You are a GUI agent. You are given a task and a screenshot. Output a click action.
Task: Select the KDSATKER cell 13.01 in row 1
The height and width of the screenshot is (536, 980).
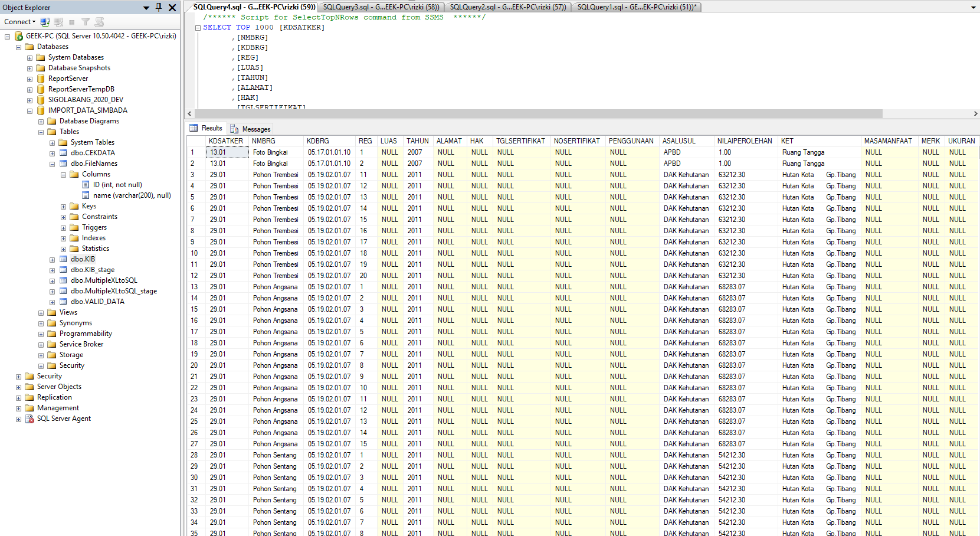(228, 152)
